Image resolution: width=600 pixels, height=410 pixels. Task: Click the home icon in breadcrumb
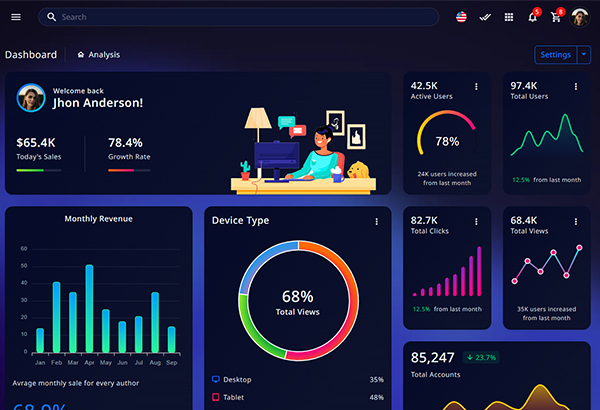pyautogui.click(x=81, y=55)
